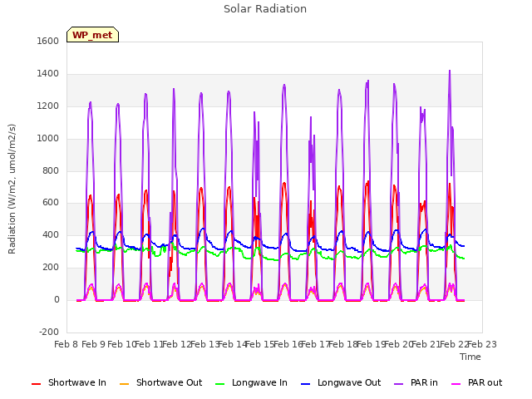Click the Feb 18 x-axis label
The image size is (532, 399).
click(343, 344)
